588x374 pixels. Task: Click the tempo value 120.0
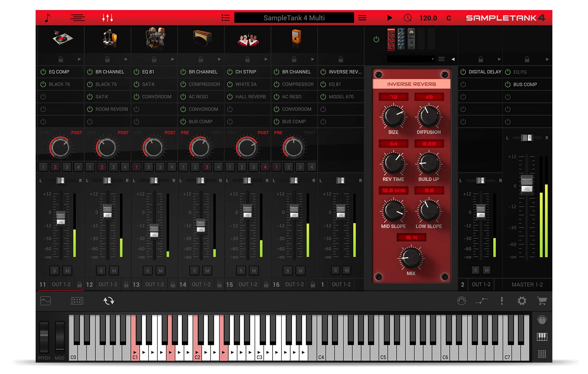tap(428, 18)
